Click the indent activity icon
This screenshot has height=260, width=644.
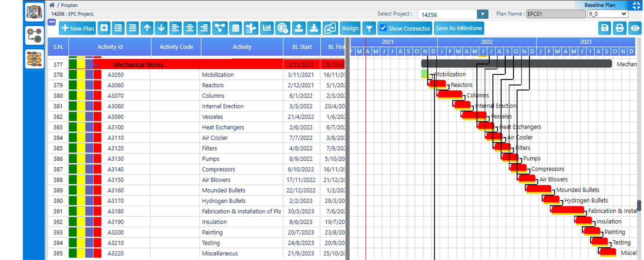click(x=118, y=28)
